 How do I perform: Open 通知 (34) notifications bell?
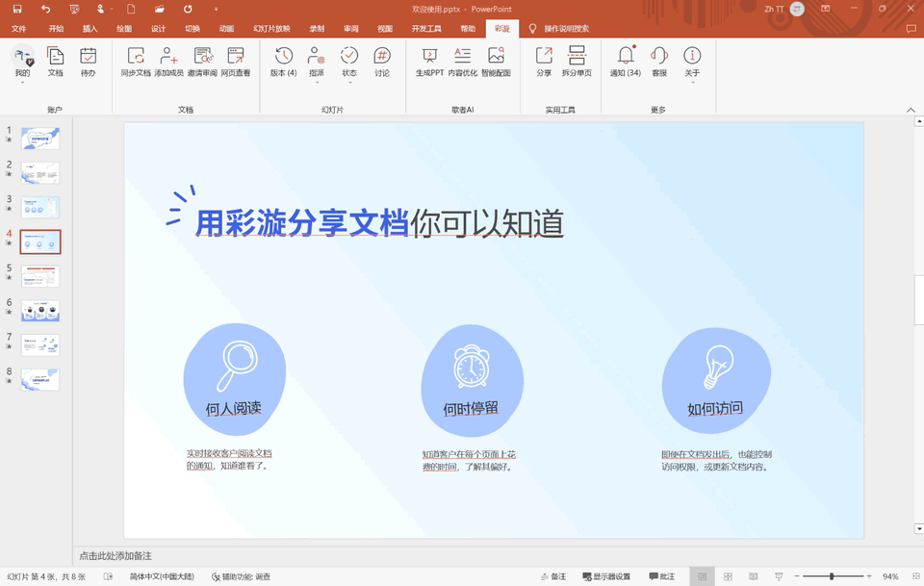626,58
